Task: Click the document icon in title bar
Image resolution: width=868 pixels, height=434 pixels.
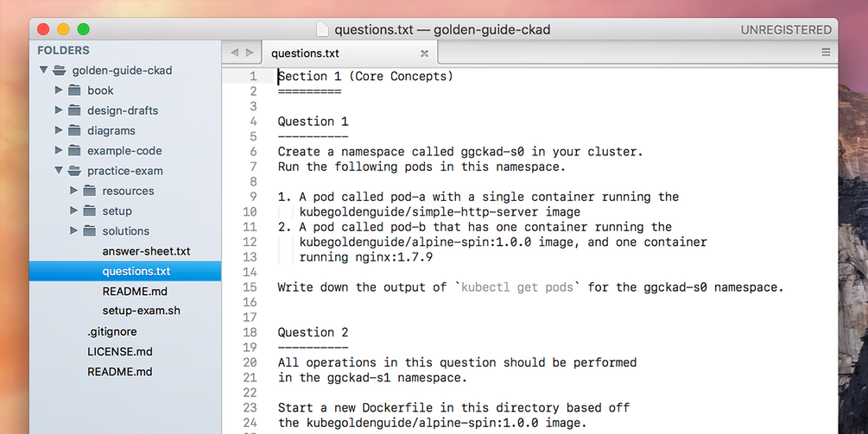Action: point(322,29)
